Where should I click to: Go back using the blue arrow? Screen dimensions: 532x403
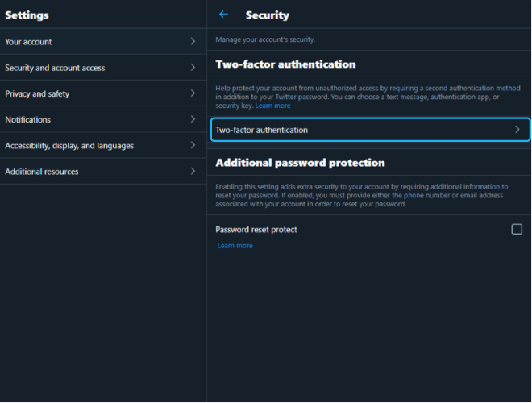point(223,15)
